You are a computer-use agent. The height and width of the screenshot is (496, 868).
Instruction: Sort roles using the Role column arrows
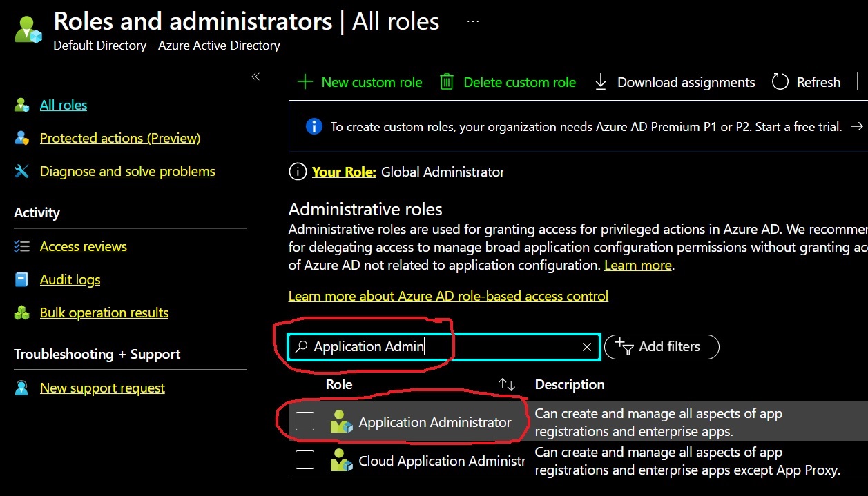(x=507, y=385)
